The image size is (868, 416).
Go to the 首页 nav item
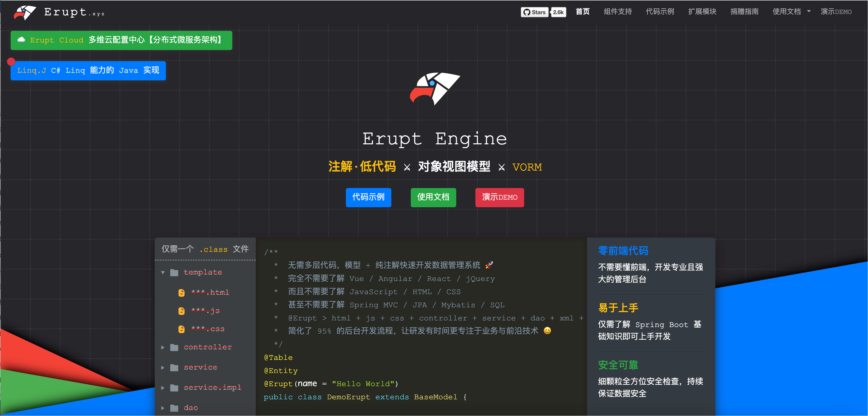583,12
